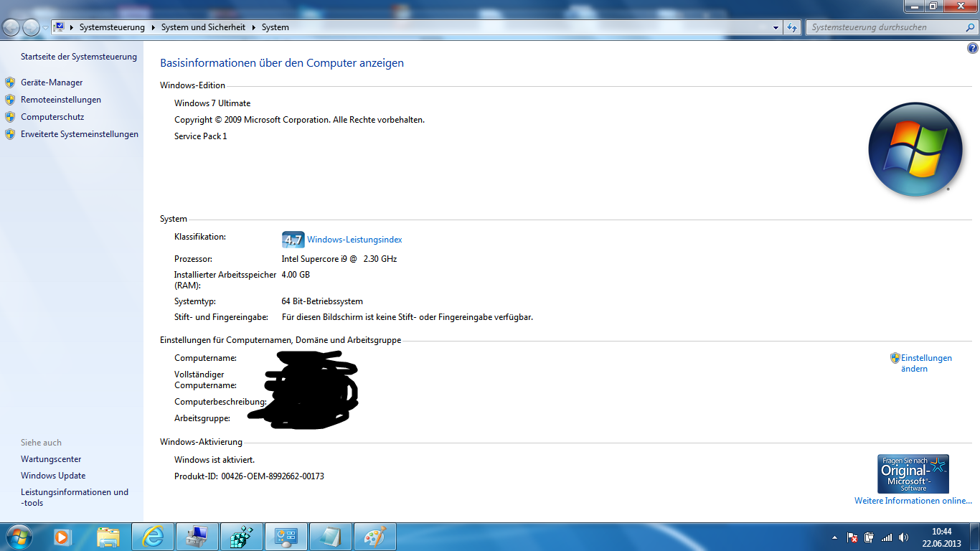Open Windows Explorer folder taskbar icon
980x551 pixels.
click(108, 537)
